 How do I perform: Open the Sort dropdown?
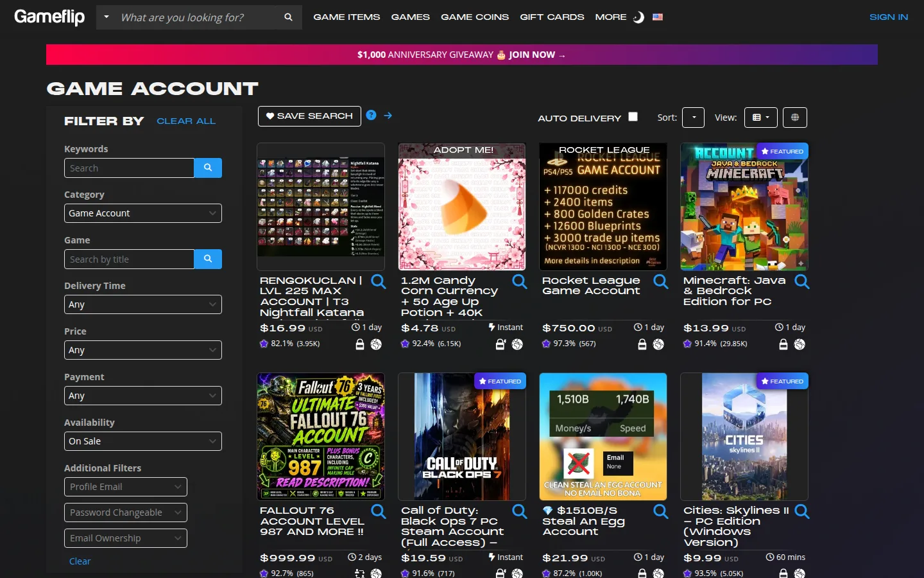coord(693,118)
